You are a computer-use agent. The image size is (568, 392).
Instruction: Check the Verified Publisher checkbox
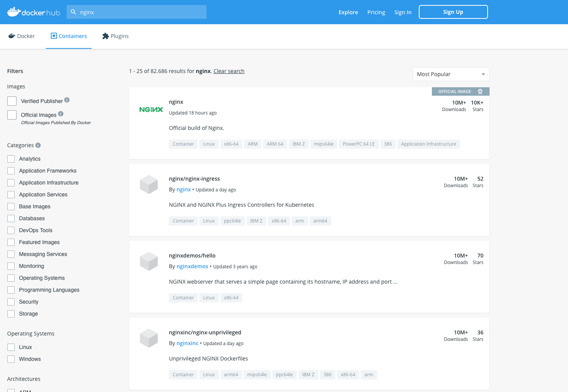click(x=12, y=101)
